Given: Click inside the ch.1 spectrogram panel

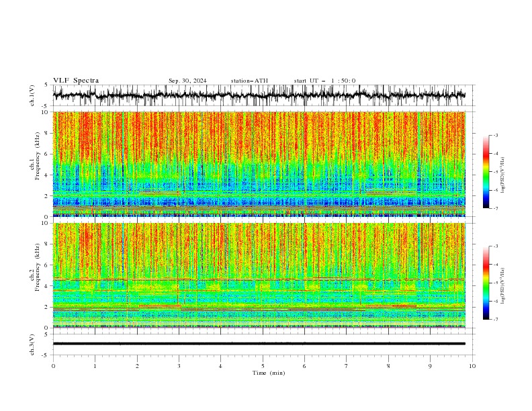Looking at the screenshot, I should pos(259,164).
